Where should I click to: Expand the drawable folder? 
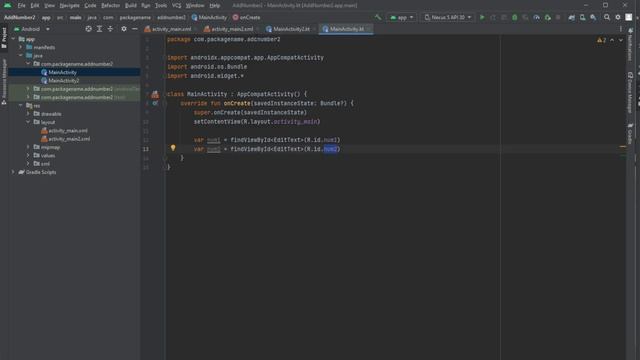tap(28, 113)
